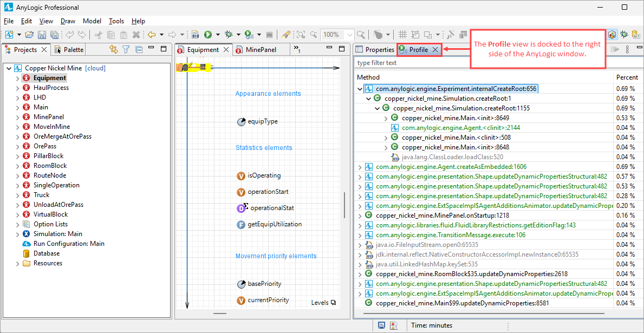644x333 pixels.
Task: Select Run Configuration: Main item
Action: 69,244
